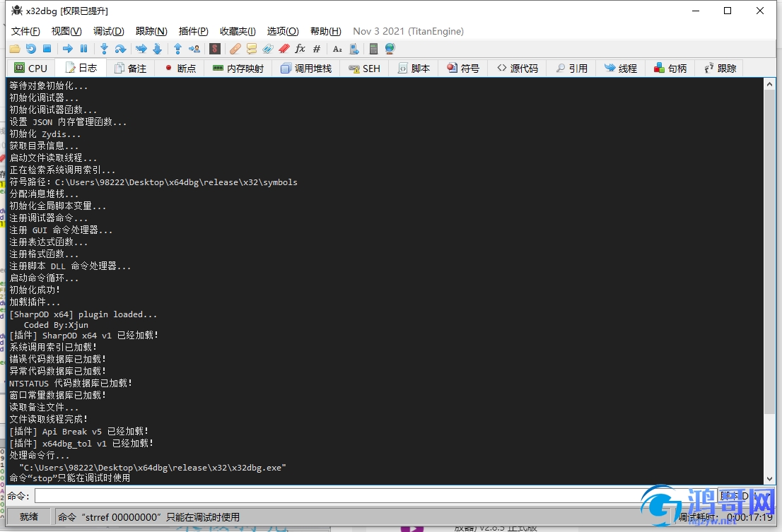Viewport: 782px width, 532px height.
Task: Click the Hotkeys settings icon
Action: [354, 49]
